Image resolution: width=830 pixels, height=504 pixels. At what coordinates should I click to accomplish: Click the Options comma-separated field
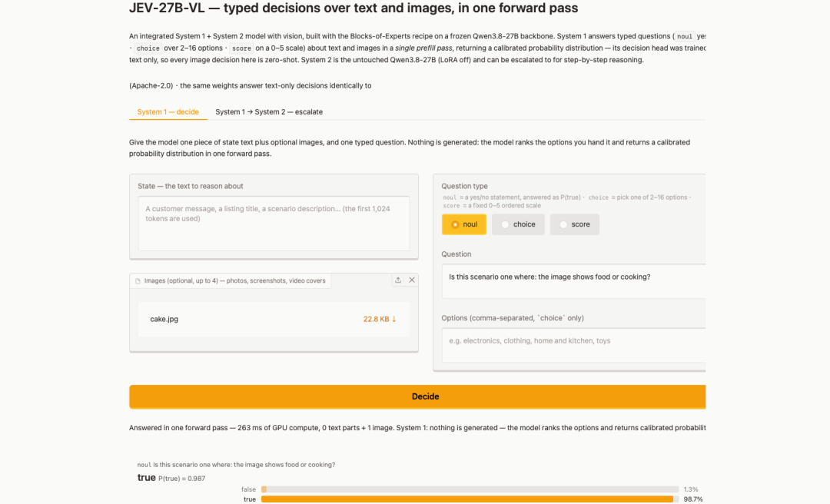[574, 345]
